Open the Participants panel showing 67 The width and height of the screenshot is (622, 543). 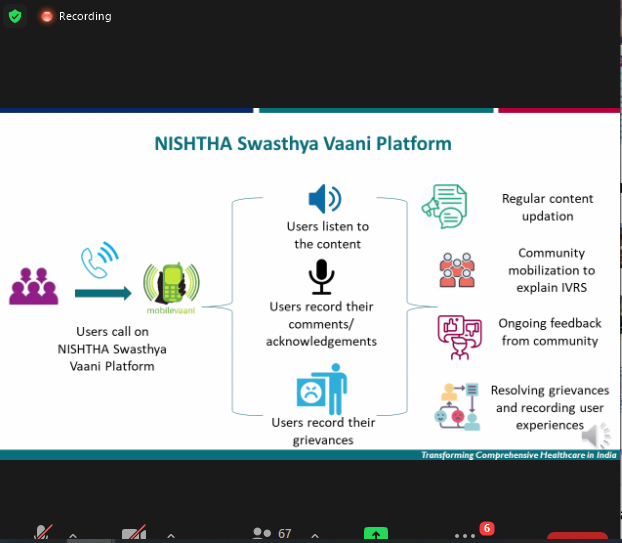[x=272, y=533]
